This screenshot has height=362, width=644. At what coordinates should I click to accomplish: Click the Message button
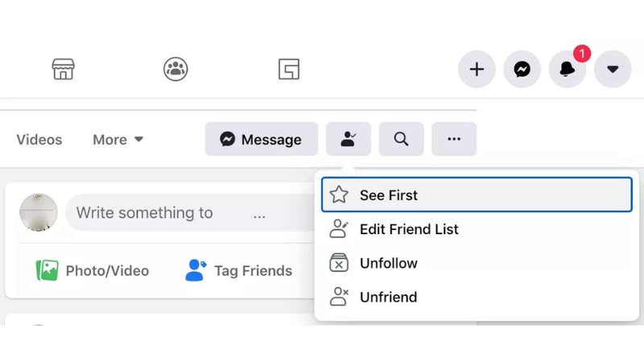point(262,138)
